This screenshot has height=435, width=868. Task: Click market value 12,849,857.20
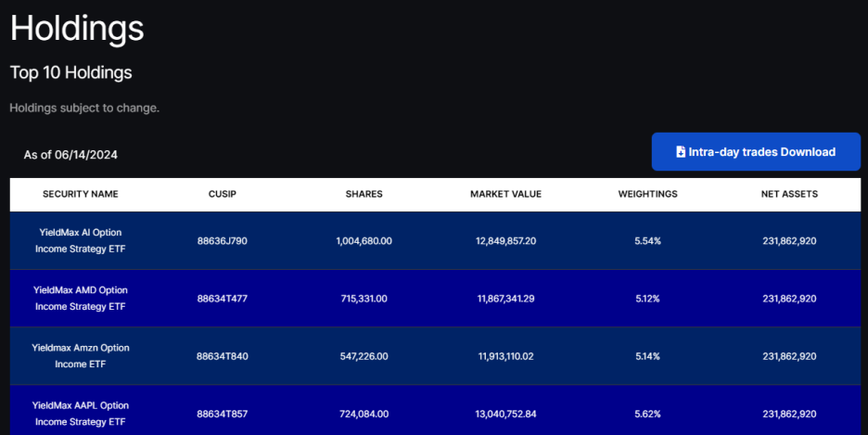pos(506,241)
